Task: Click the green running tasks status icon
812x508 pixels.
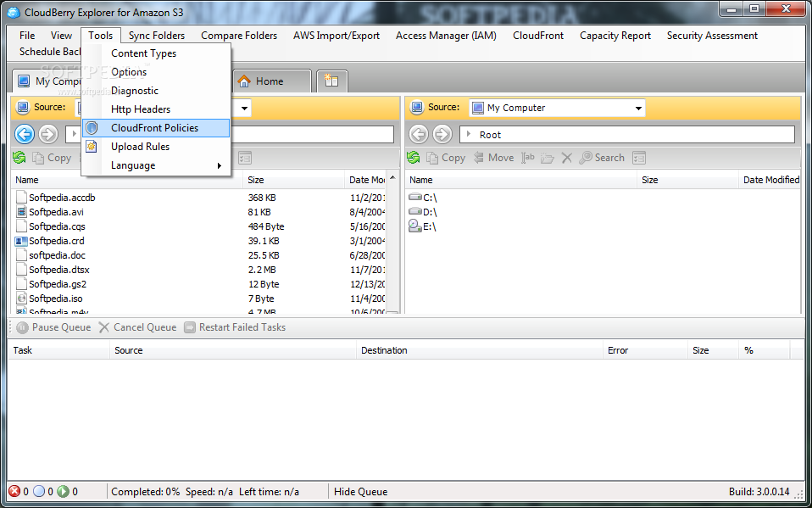Action: pos(64,491)
